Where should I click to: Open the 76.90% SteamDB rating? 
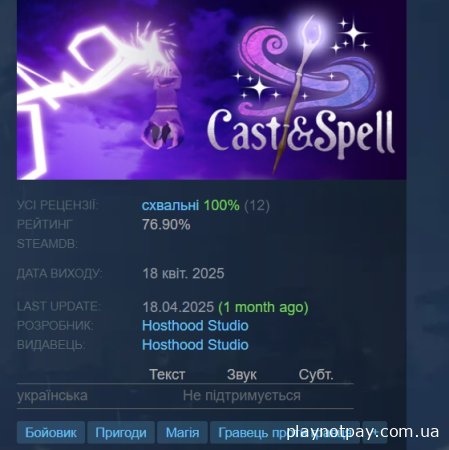pyautogui.click(x=166, y=225)
